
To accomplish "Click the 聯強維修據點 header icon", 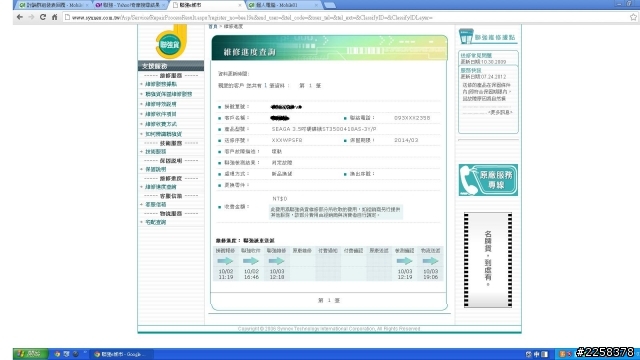I will pos(488,37).
